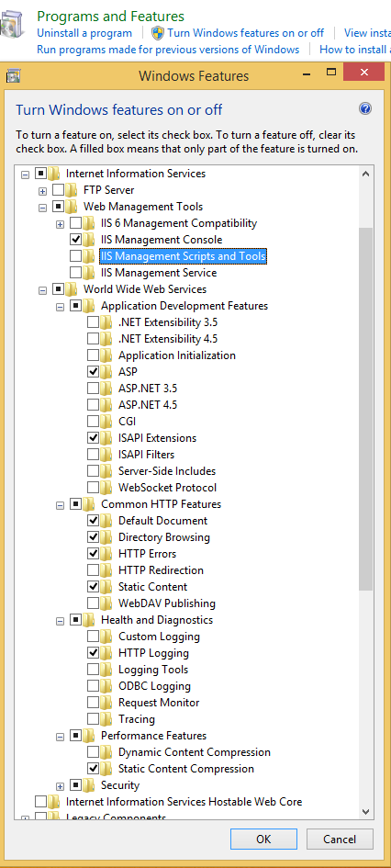Select the ODBC Logging row
The image size is (391, 868).
click(x=154, y=686)
